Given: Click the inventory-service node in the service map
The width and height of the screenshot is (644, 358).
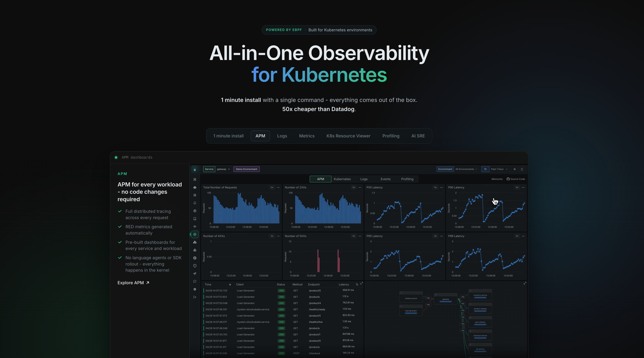Looking at the screenshot, I should [x=480, y=295].
